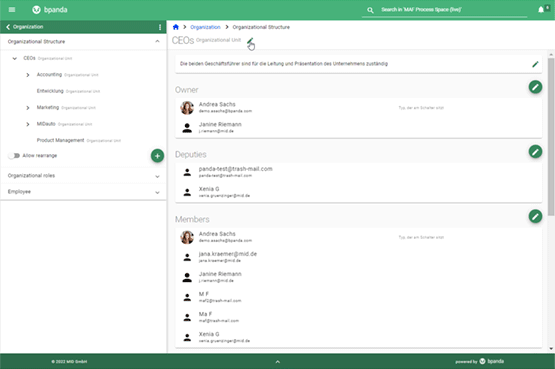The image size is (555, 369).
Task: Click panda-test person icon in Deputies
Action: point(187,172)
